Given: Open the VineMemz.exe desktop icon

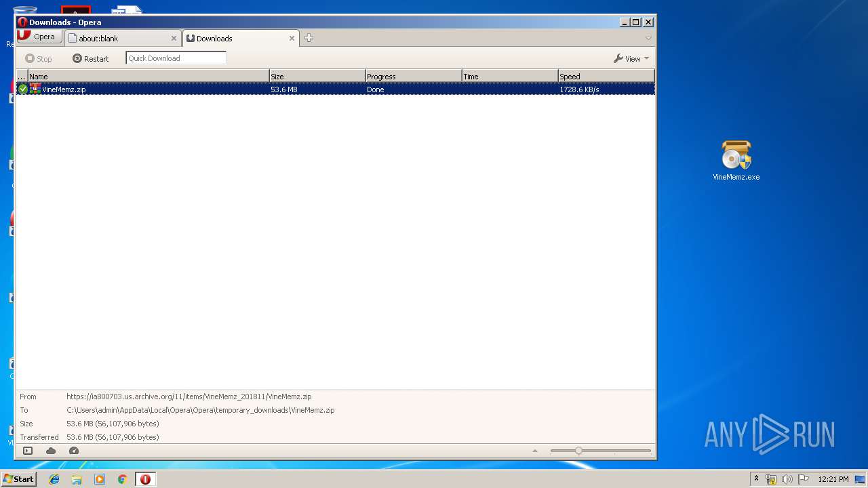Looking at the screenshot, I should [736, 161].
